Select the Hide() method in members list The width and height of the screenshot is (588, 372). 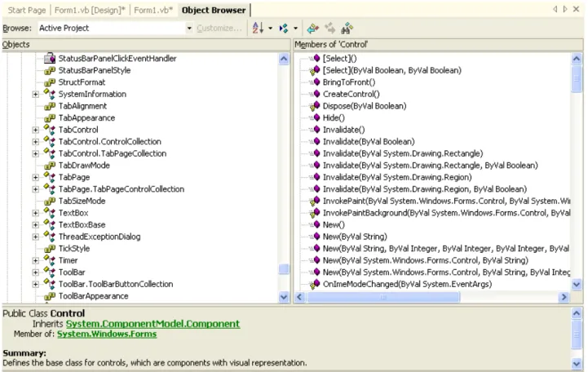pyautogui.click(x=334, y=117)
